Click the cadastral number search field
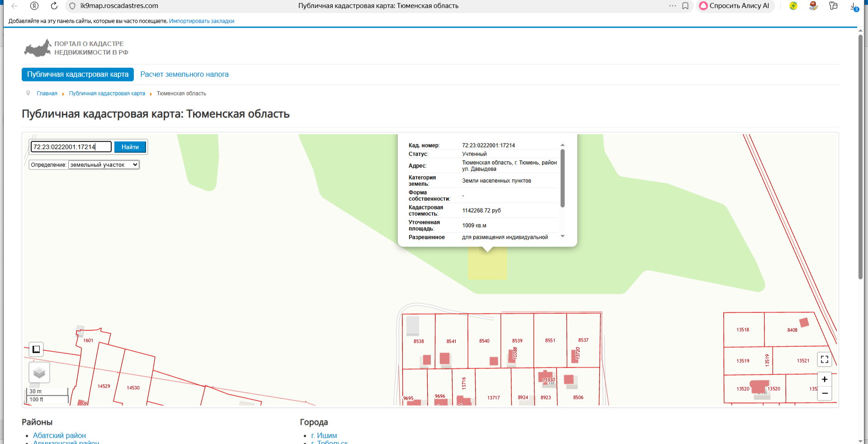868x444 pixels. 71,147
